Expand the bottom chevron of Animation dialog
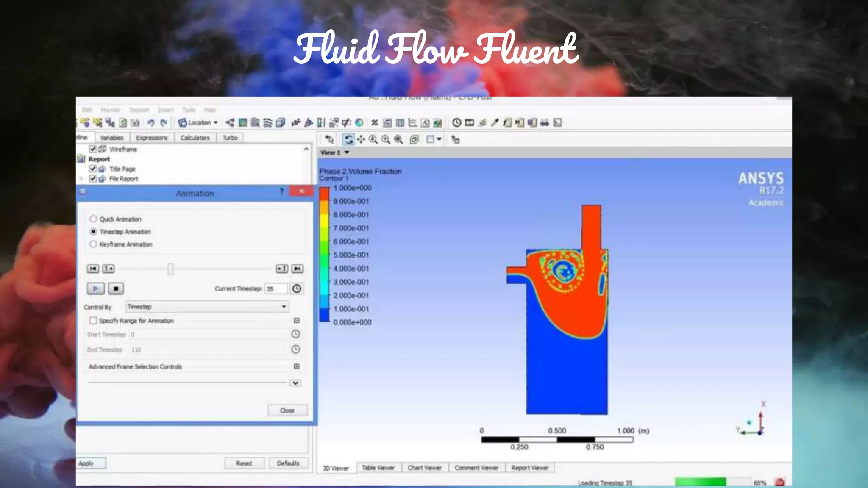This screenshot has width=868, height=488. click(295, 383)
